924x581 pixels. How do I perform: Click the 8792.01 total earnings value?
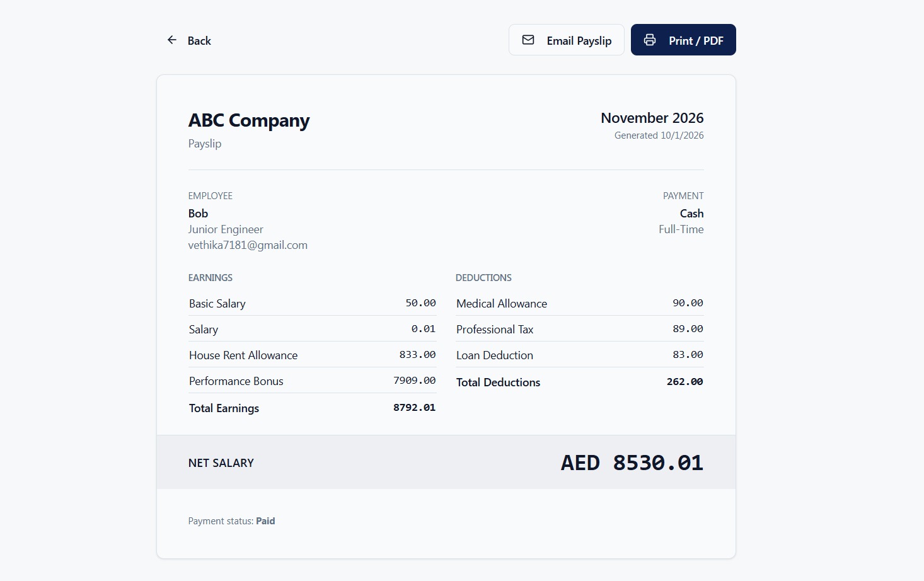coord(415,408)
